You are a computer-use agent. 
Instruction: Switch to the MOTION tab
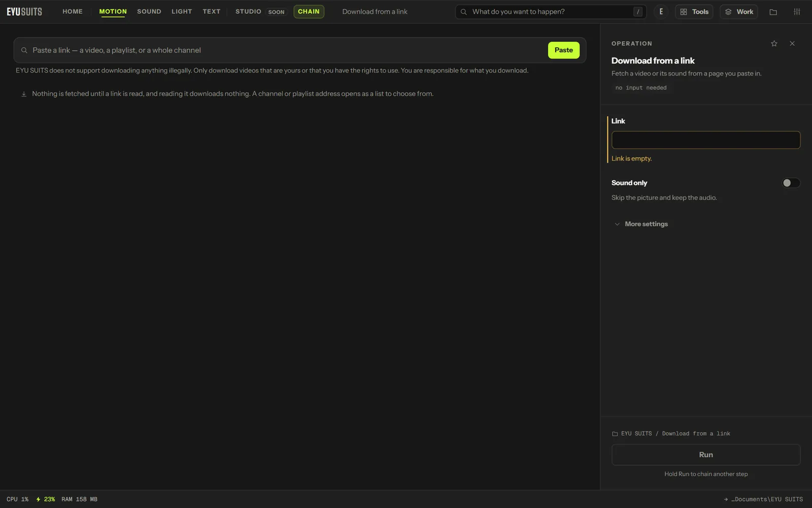click(x=113, y=11)
